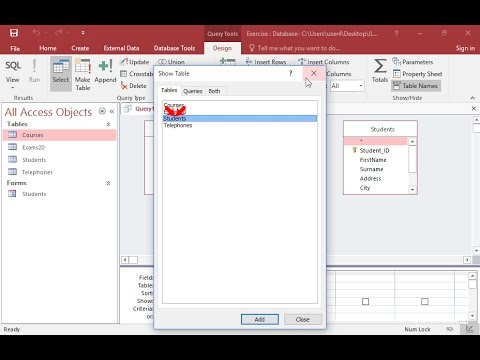
Task: Open the Database Tools tab
Action: click(x=174, y=48)
